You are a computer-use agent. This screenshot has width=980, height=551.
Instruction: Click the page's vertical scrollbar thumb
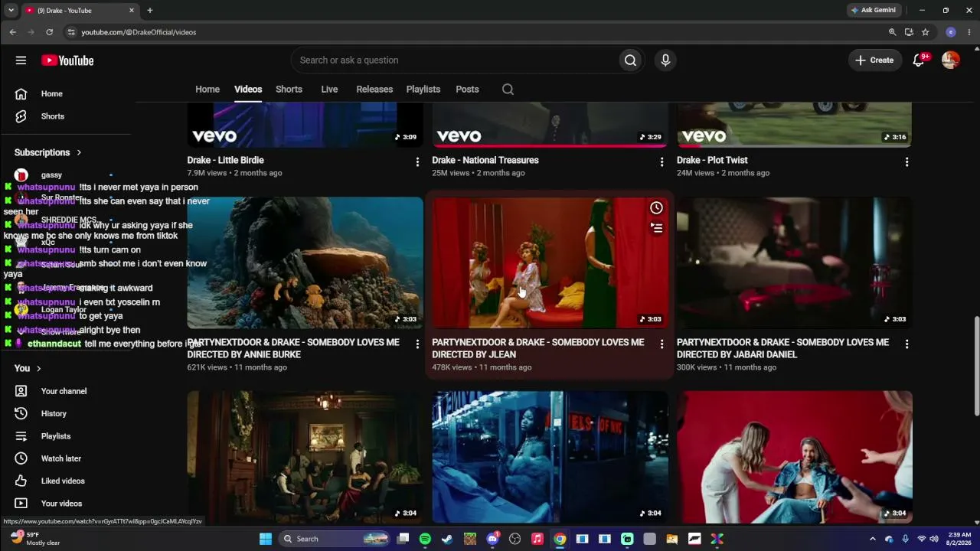[x=976, y=366]
